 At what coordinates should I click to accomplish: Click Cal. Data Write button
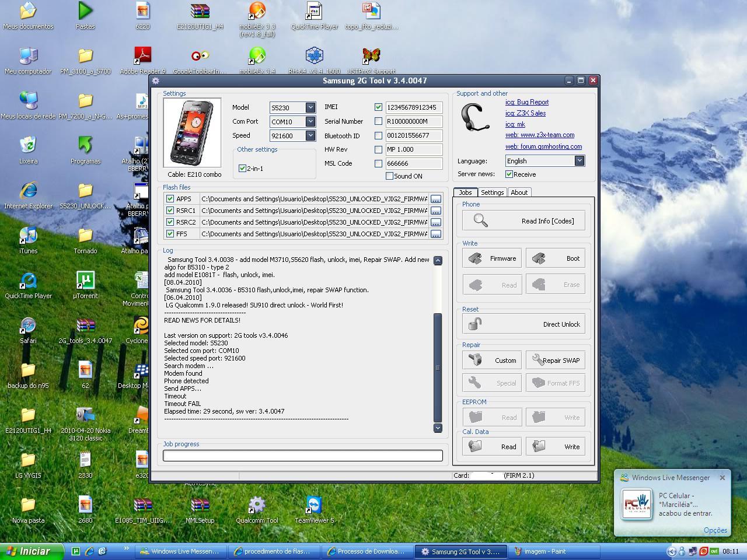coord(556,447)
